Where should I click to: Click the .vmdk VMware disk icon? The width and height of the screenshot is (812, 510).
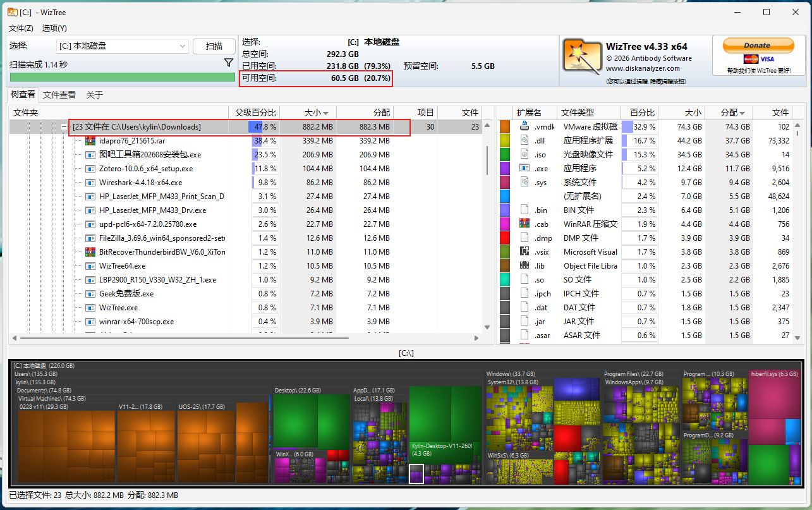(524, 126)
